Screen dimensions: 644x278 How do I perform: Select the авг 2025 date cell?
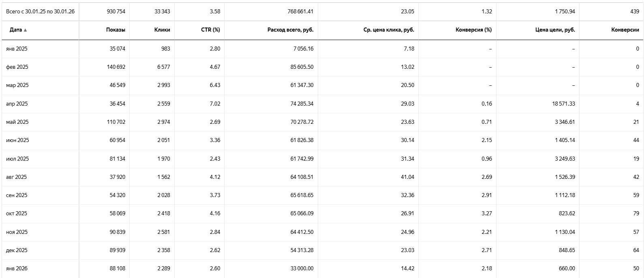click(16, 177)
